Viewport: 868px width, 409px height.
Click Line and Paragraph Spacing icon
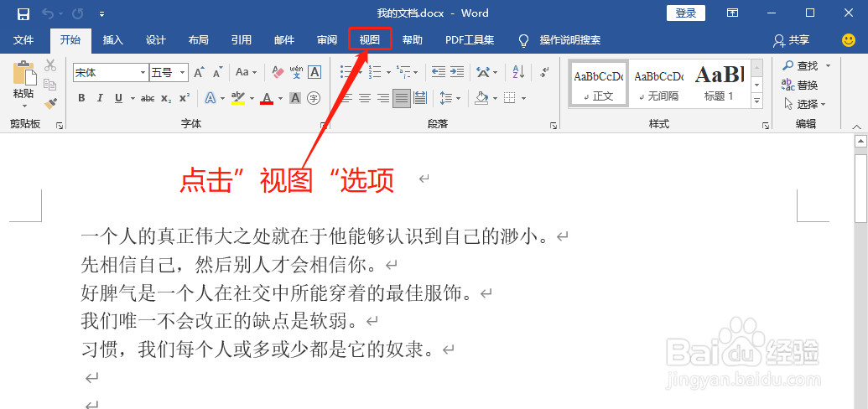(x=446, y=98)
